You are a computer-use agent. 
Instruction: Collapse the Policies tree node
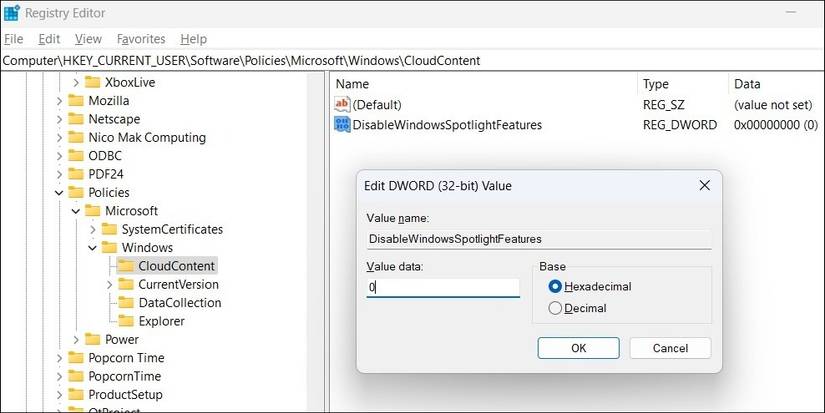(59, 192)
